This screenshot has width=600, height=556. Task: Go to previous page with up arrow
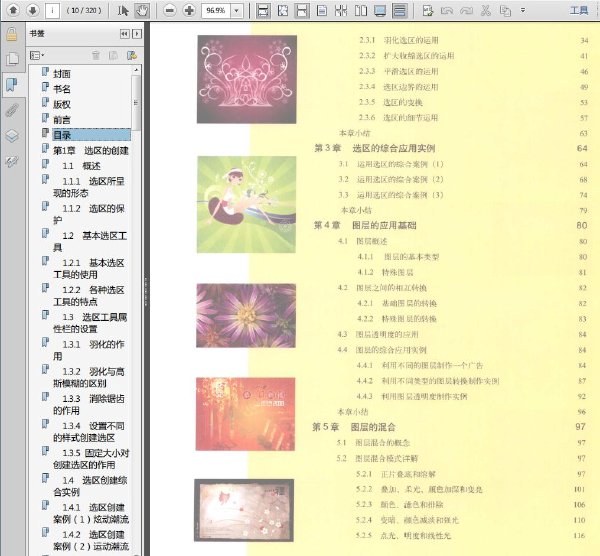[13, 10]
